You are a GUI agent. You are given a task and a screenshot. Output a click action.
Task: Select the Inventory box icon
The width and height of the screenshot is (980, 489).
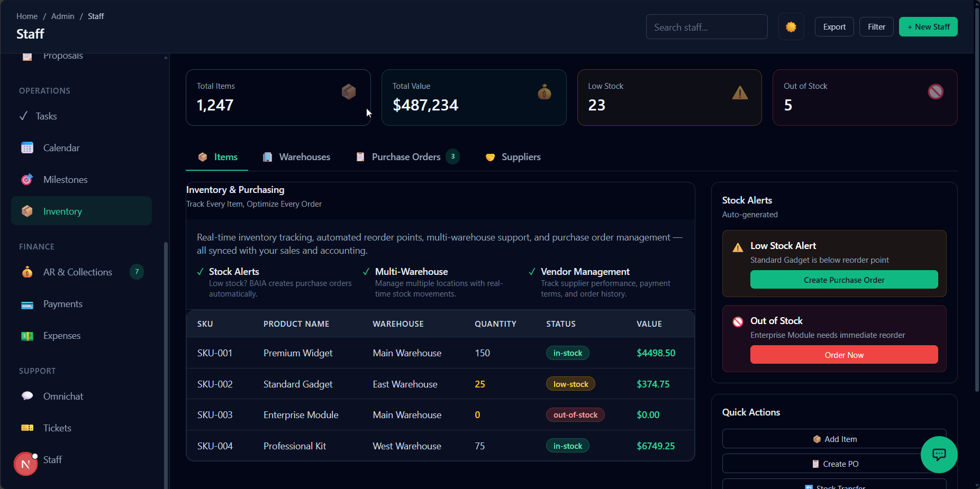click(x=26, y=210)
